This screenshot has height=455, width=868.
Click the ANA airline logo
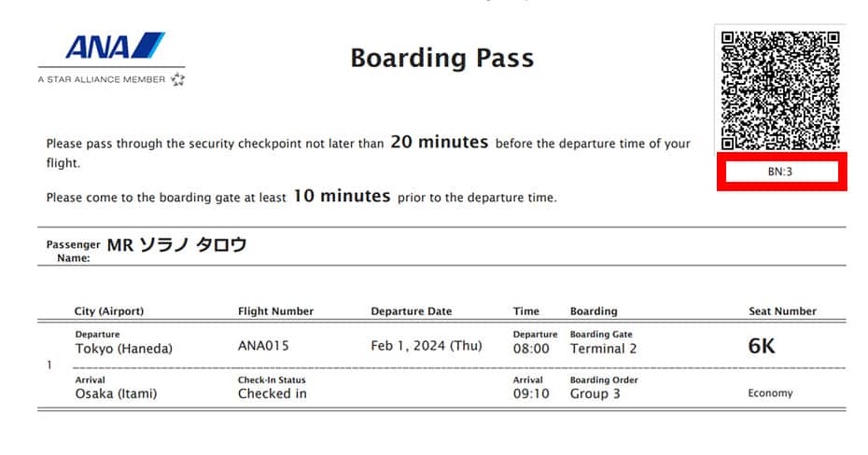[115, 46]
